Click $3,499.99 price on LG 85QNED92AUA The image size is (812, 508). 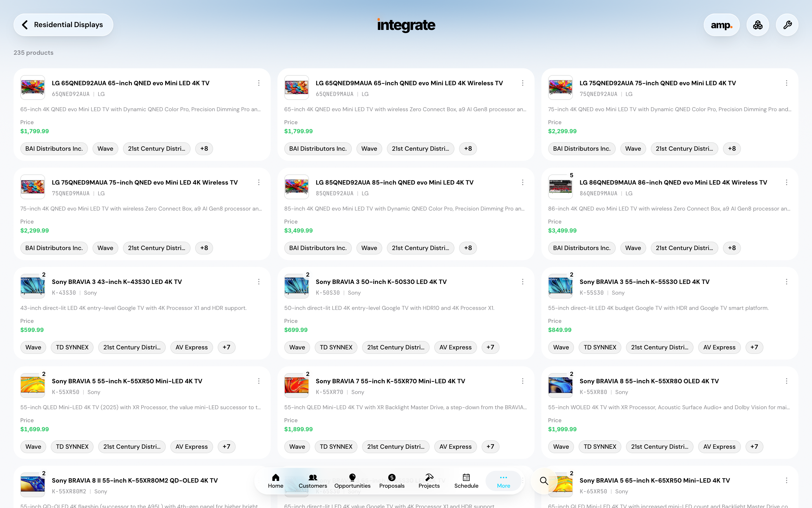(x=298, y=231)
